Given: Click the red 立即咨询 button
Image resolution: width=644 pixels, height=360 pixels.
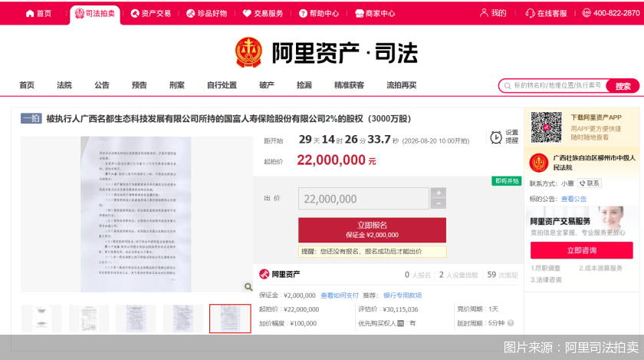Looking at the screenshot, I should click(582, 250).
